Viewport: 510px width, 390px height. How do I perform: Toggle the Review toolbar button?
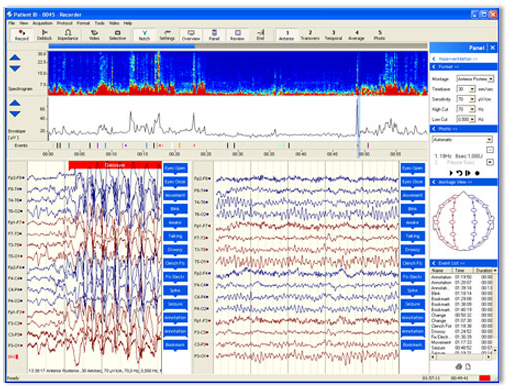(x=237, y=35)
